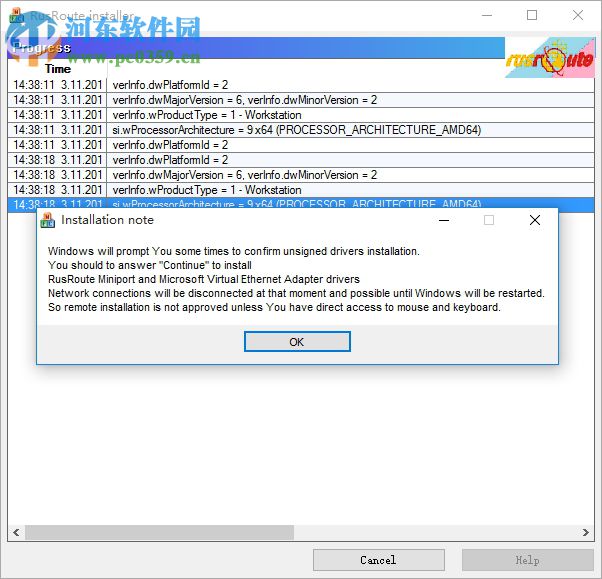Click the RusRoute logo image
The width and height of the screenshot is (602, 579).
(x=550, y=58)
